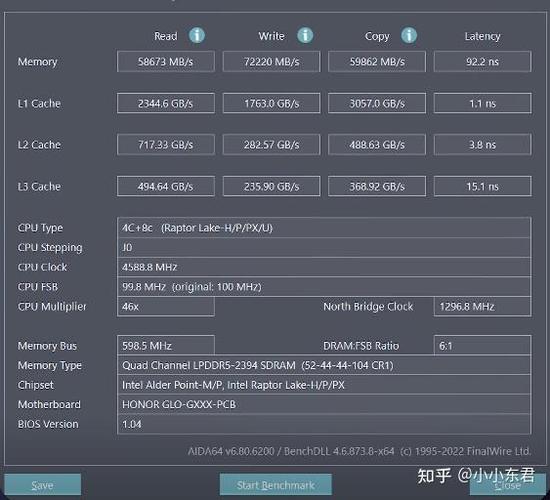Click the Memory Bus value 598.5 MHz

[166, 346]
